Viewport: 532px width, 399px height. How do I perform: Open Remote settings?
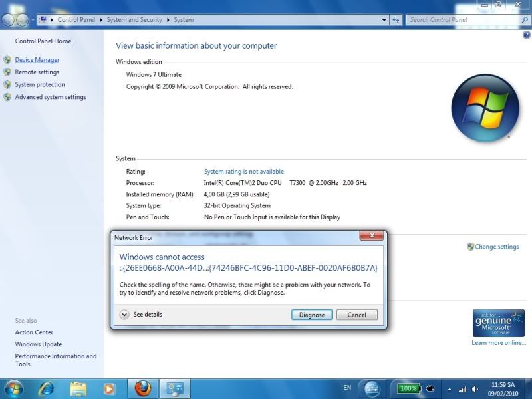coord(37,72)
